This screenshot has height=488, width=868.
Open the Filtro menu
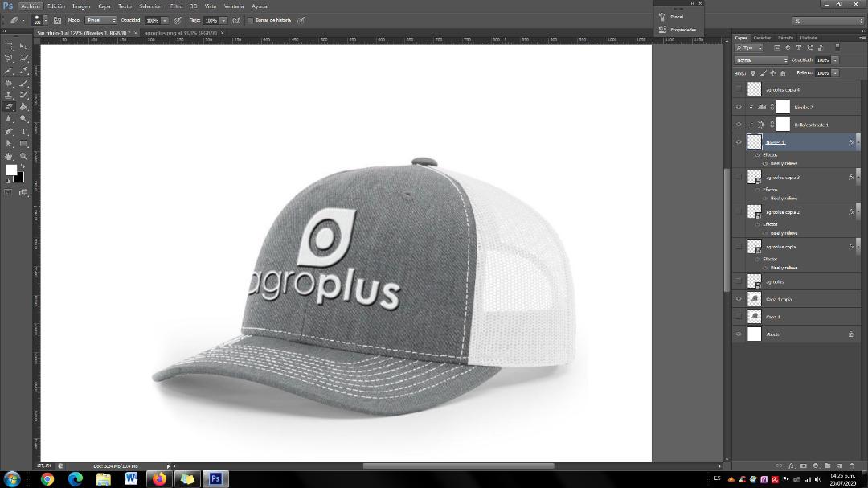pos(176,6)
